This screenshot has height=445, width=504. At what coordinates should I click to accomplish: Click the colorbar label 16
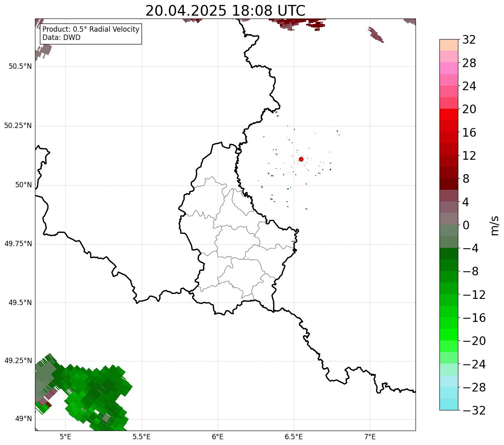pos(469,133)
